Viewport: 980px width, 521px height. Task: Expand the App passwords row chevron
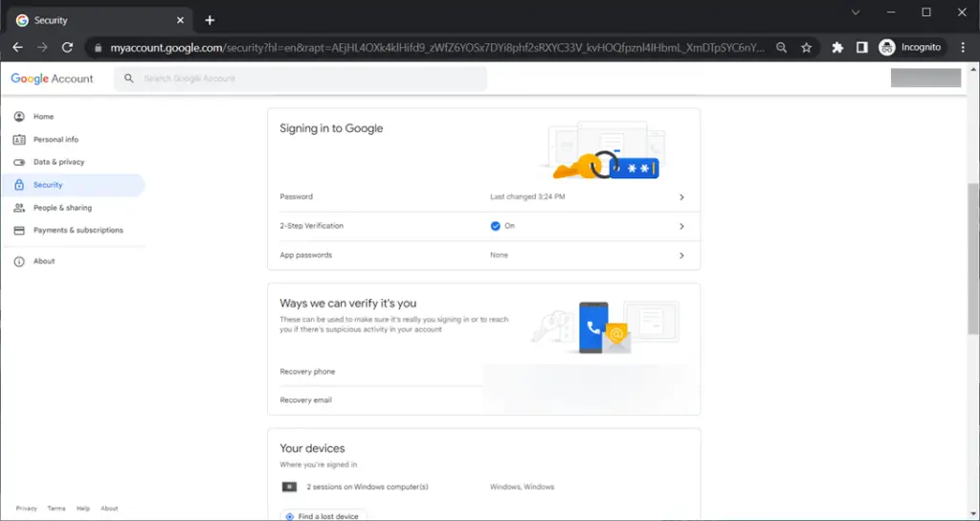click(x=681, y=255)
